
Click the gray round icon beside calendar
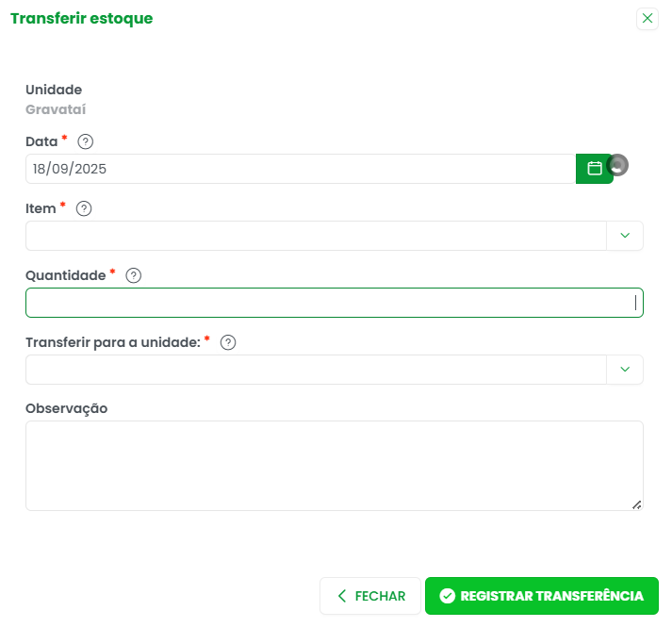pyautogui.click(x=618, y=165)
